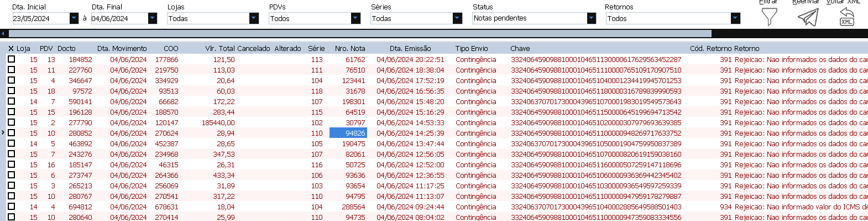Screen dimensions: 868x221
Task: Expand the Séries dropdown
Action: [x=457, y=18]
